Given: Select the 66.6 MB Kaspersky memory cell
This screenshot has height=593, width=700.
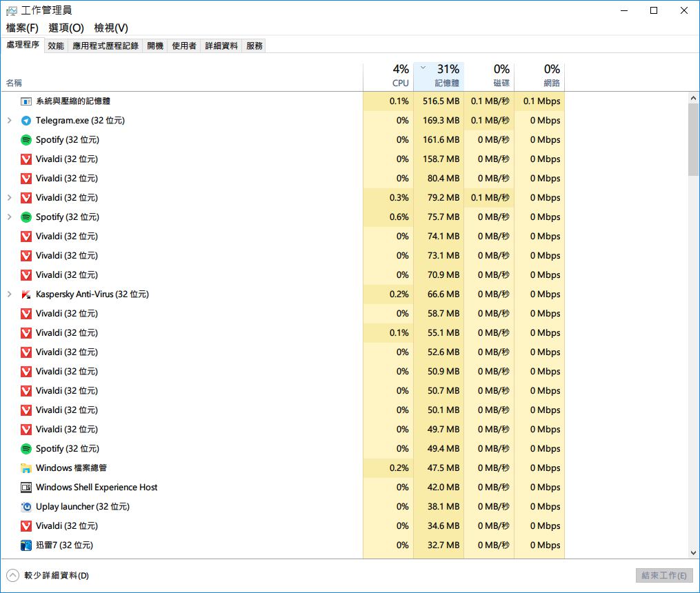Looking at the screenshot, I should pyautogui.click(x=439, y=294).
